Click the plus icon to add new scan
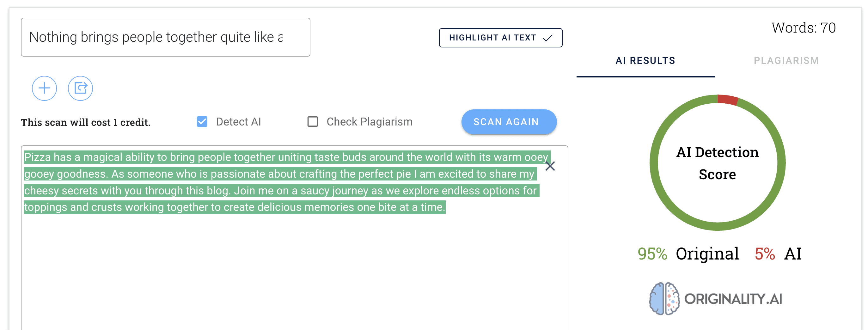This screenshot has height=330, width=868. tap(44, 88)
